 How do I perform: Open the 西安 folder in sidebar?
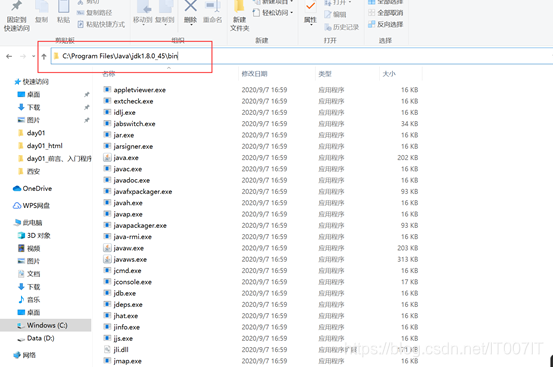click(x=29, y=171)
